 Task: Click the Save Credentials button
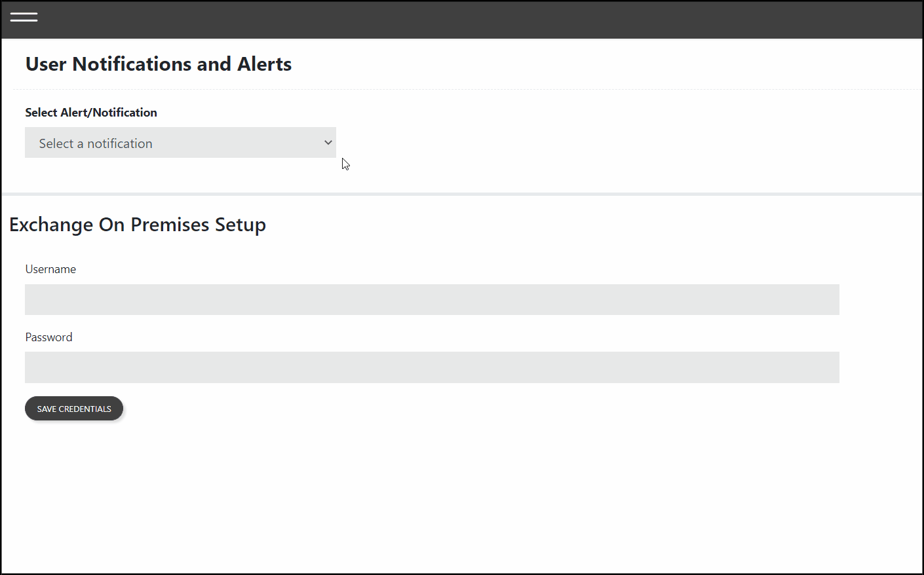[x=74, y=409]
